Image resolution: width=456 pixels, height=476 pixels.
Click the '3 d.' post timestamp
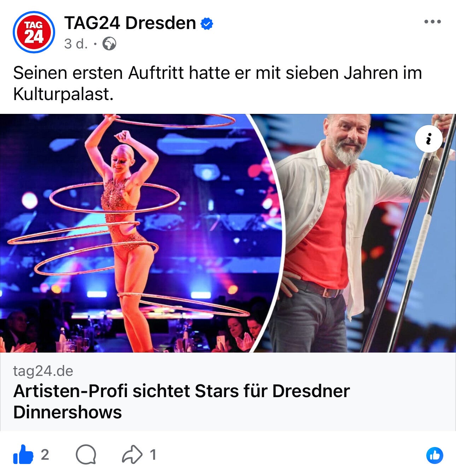76,44
